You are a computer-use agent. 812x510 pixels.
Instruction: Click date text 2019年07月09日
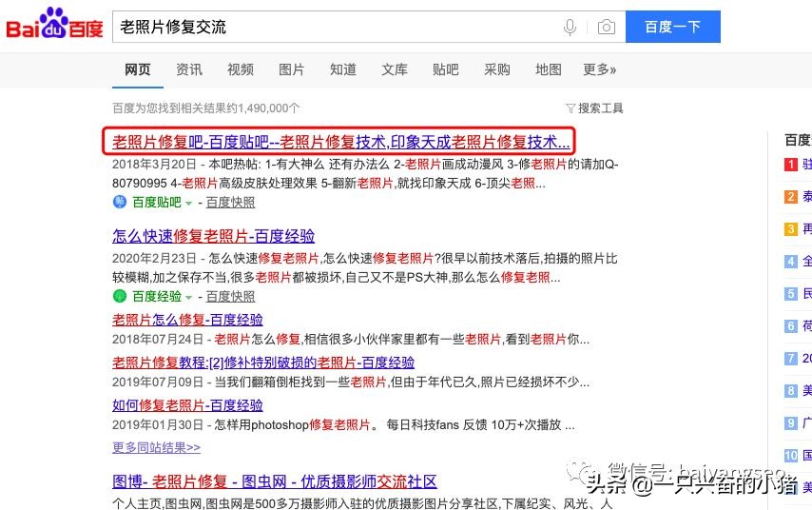pyautogui.click(x=158, y=382)
